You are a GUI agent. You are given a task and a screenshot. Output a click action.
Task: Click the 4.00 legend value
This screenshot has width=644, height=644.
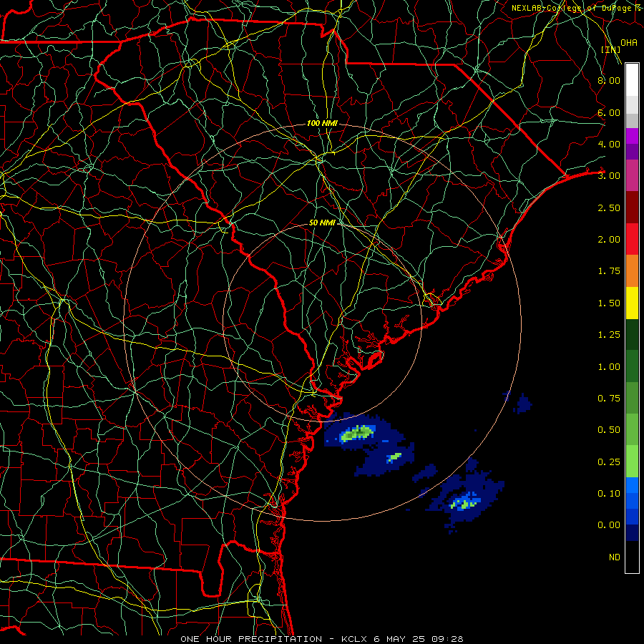point(609,144)
